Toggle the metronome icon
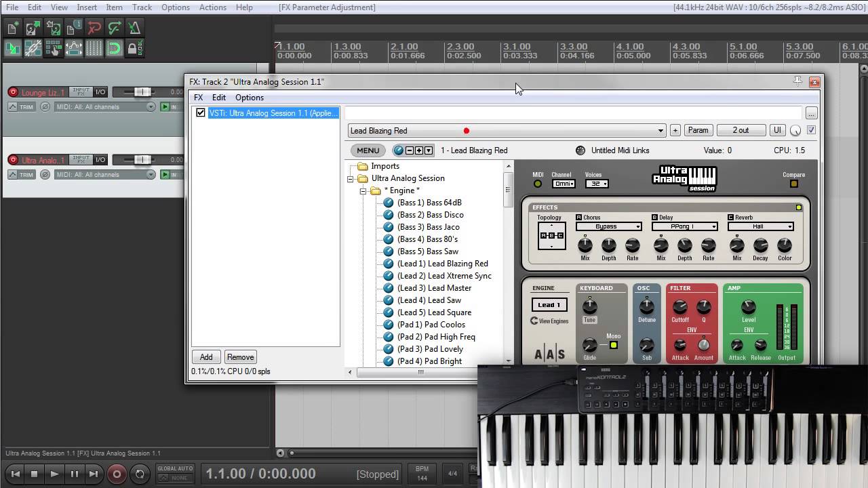 (135, 28)
